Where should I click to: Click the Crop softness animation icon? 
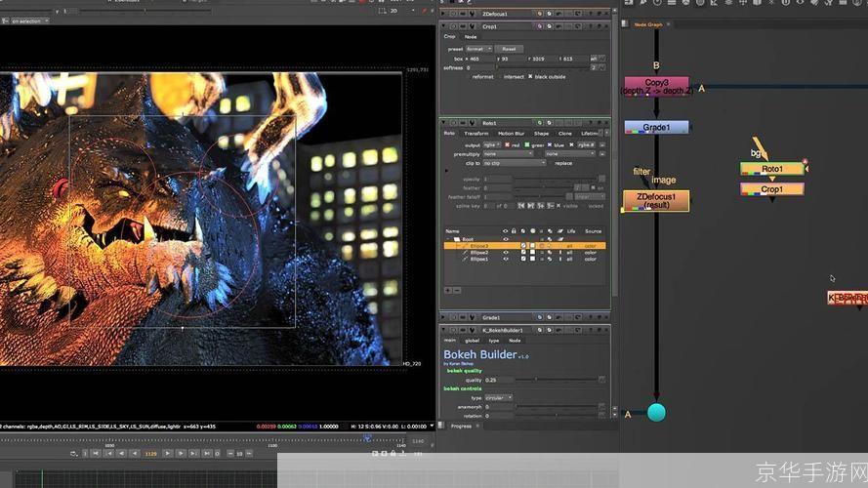601,67
